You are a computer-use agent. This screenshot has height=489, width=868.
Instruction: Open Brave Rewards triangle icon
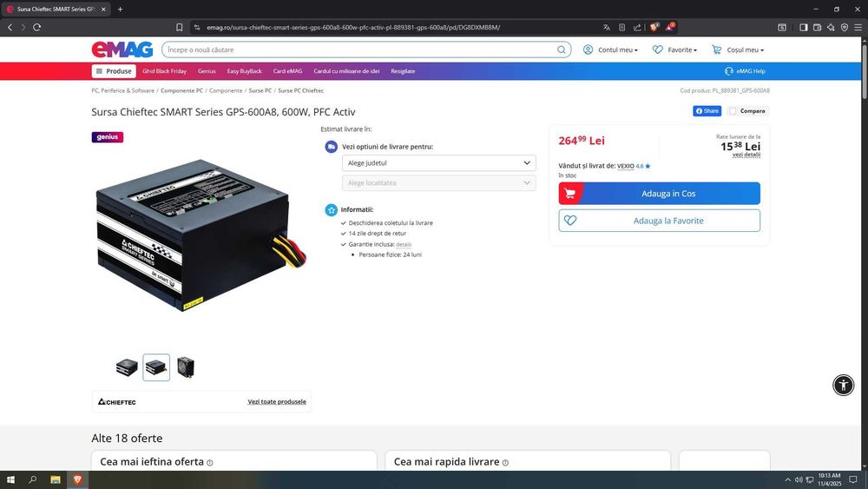click(x=670, y=27)
